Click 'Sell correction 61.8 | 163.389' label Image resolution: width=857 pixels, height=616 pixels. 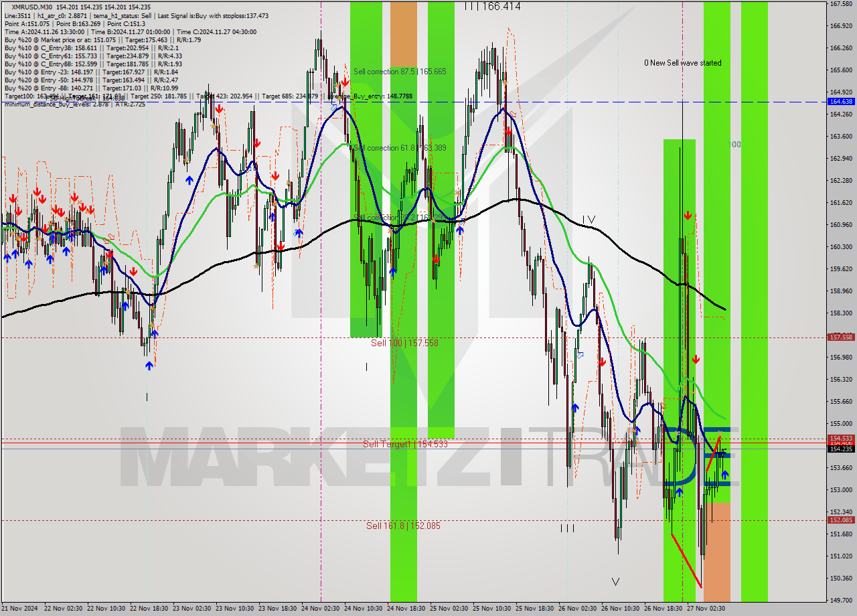click(400, 147)
